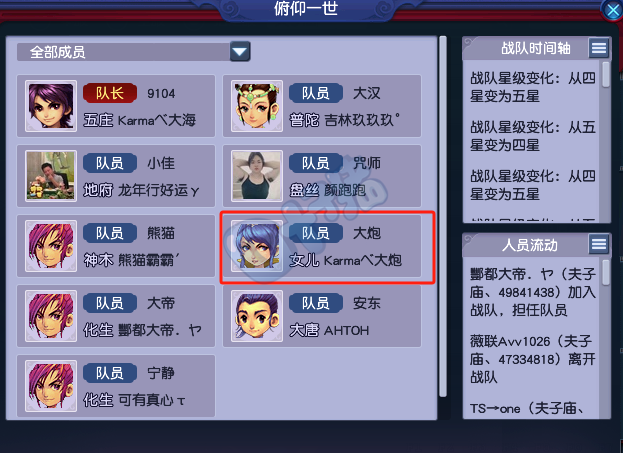Click 大帝's avatar icon
Image resolution: width=623 pixels, height=453 pixels.
[51, 316]
